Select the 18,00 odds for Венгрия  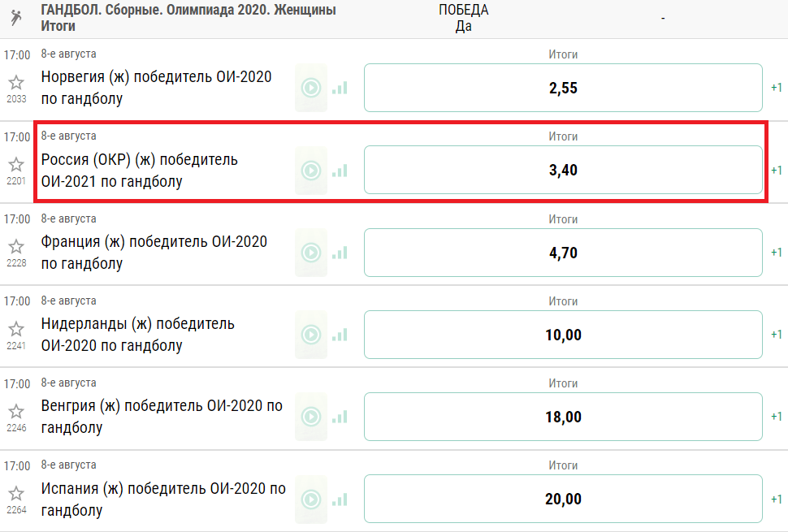coord(563,417)
